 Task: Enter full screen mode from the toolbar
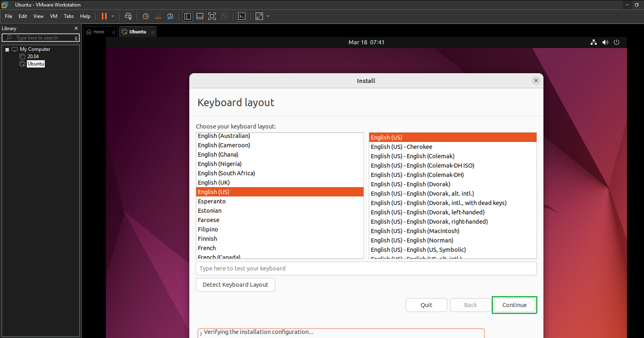coord(212,16)
